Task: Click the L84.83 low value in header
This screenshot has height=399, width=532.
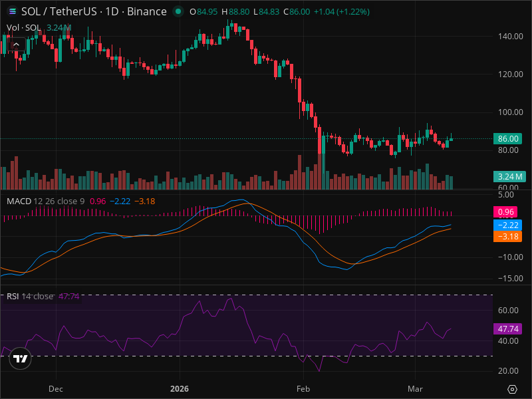Action: [267, 11]
